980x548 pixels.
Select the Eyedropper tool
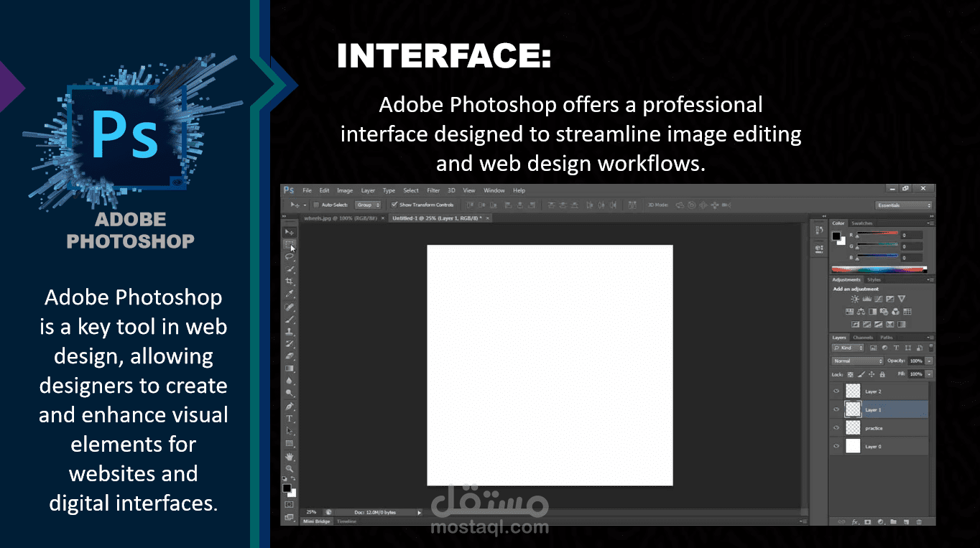289,294
